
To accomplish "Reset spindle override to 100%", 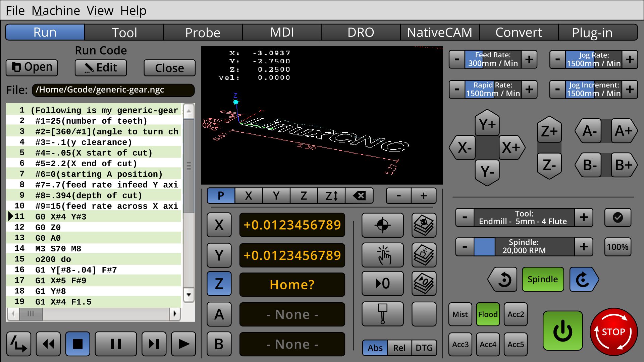I will pos(618,247).
